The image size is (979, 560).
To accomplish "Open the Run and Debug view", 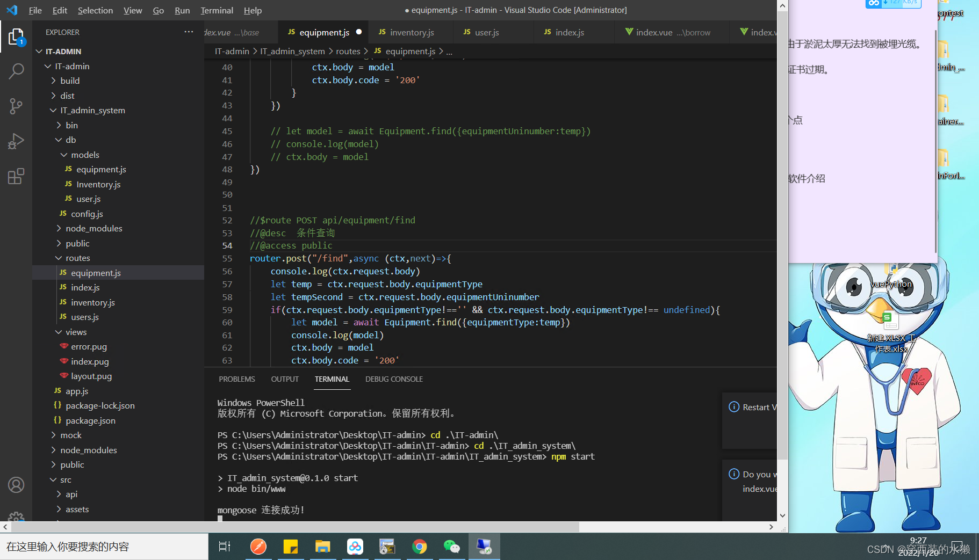I will click(16, 141).
